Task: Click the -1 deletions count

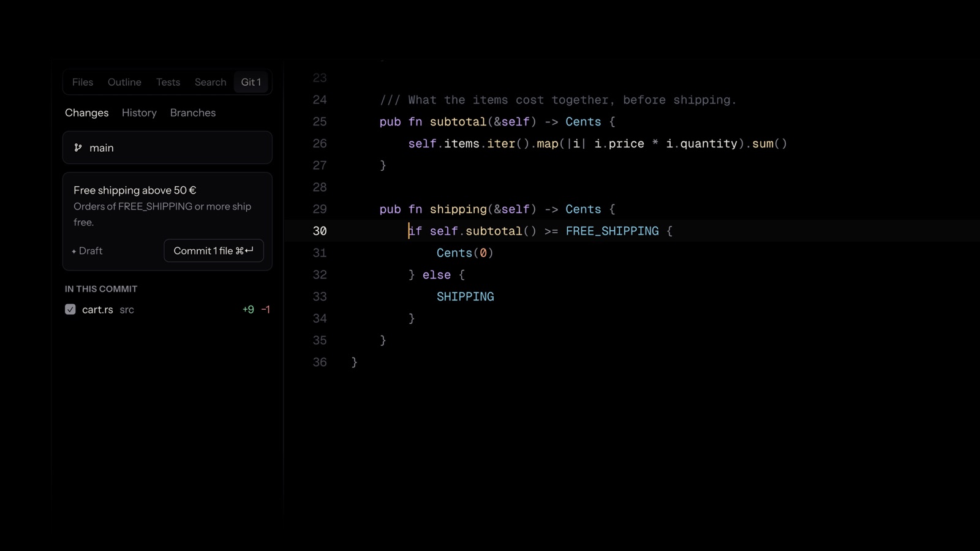Action: (x=265, y=310)
